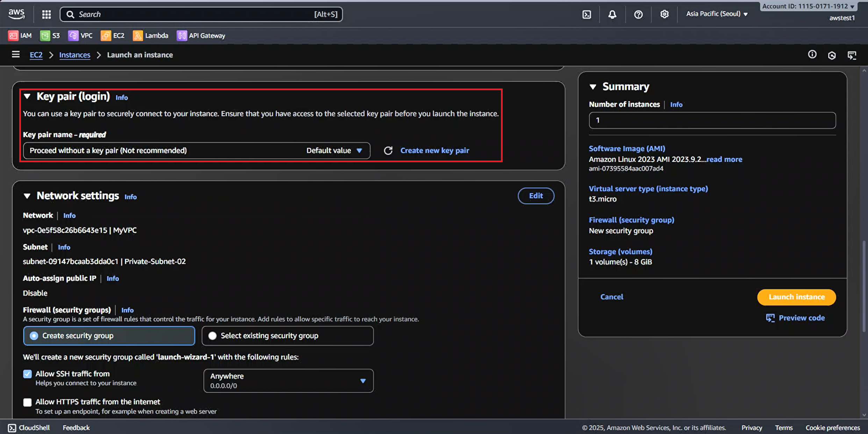Open the settings gear in header
This screenshot has width=868, height=434.
[664, 14]
